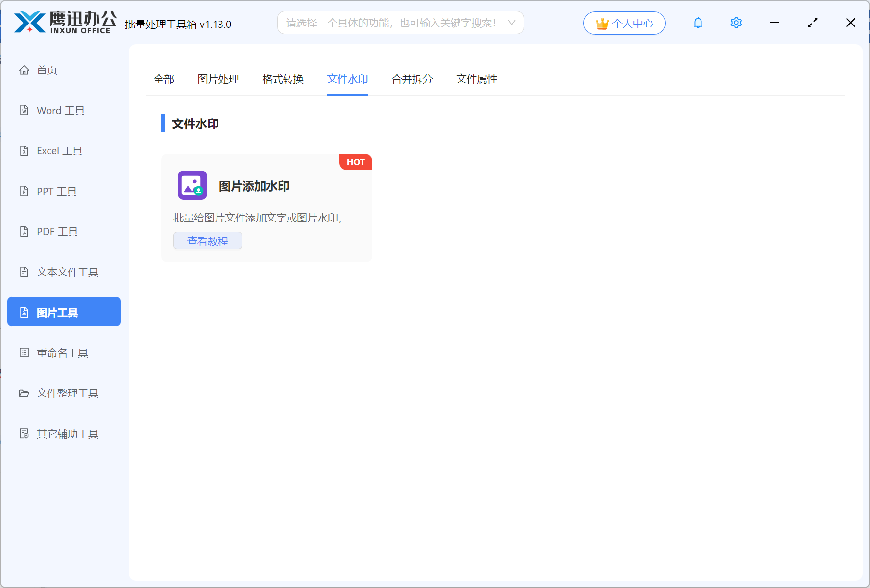Image resolution: width=870 pixels, height=588 pixels.
Task: Switch to the 图片处理 tab
Action: [218, 79]
